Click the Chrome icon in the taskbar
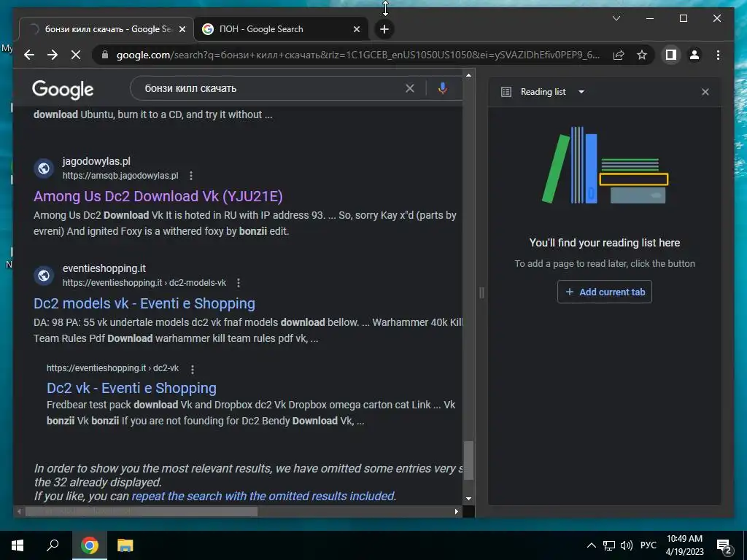This screenshot has height=560, width=747. [89, 545]
